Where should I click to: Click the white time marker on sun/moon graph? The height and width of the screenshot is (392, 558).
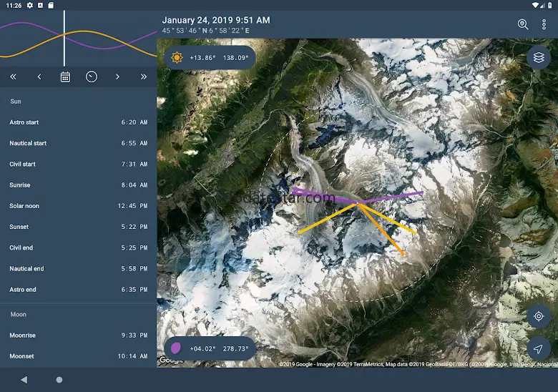point(64,38)
